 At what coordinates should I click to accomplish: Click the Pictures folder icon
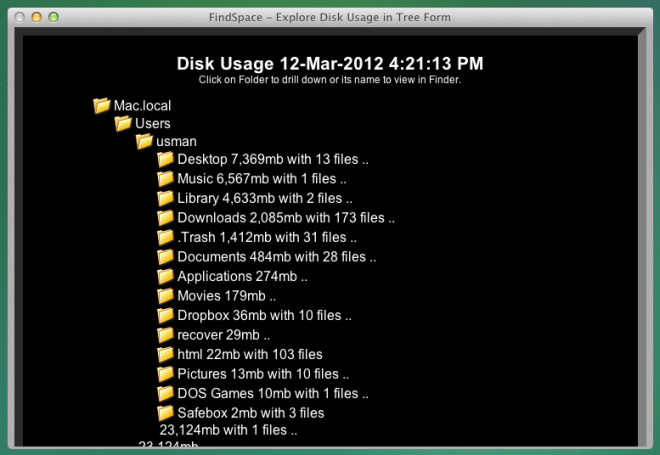click(x=165, y=373)
